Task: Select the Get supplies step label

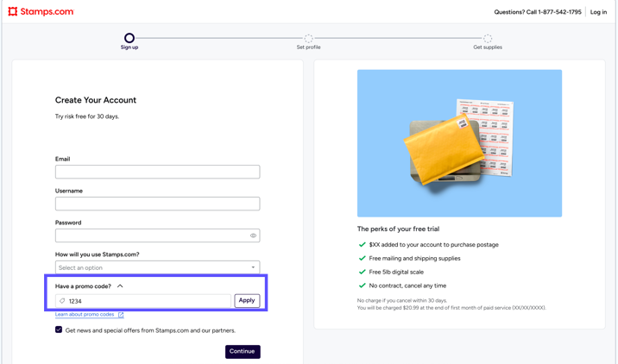Action: pos(488,47)
